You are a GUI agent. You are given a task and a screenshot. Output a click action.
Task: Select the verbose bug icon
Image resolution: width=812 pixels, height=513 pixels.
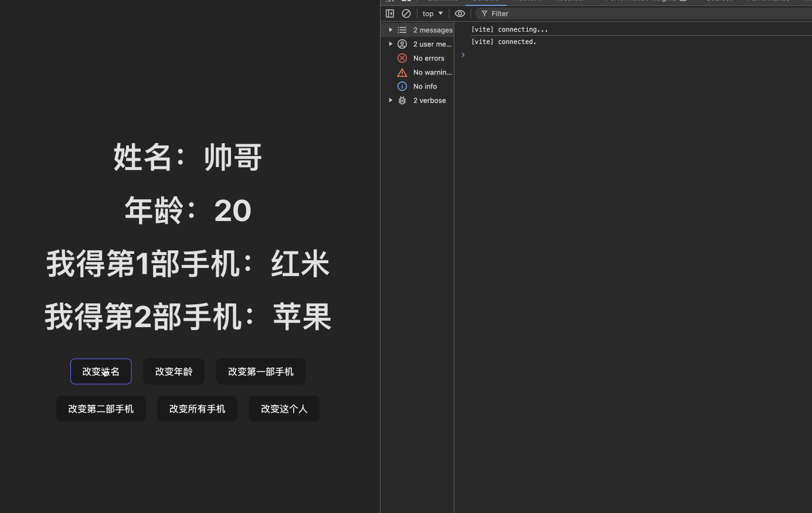point(402,100)
